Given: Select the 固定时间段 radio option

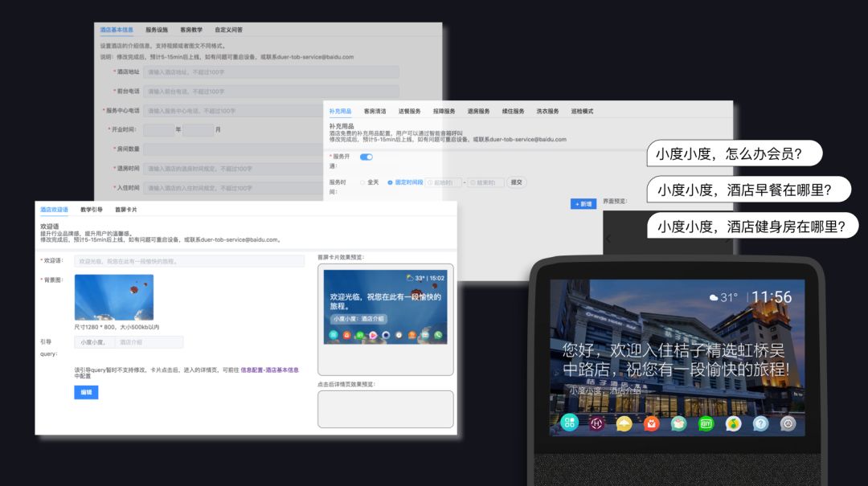Looking at the screenshot, I should coord(391,182).
